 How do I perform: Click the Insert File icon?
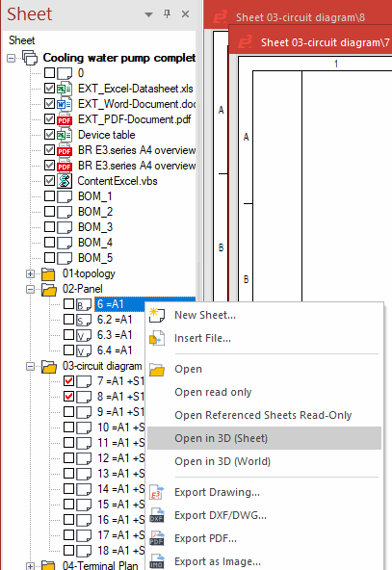click(157, 338)
